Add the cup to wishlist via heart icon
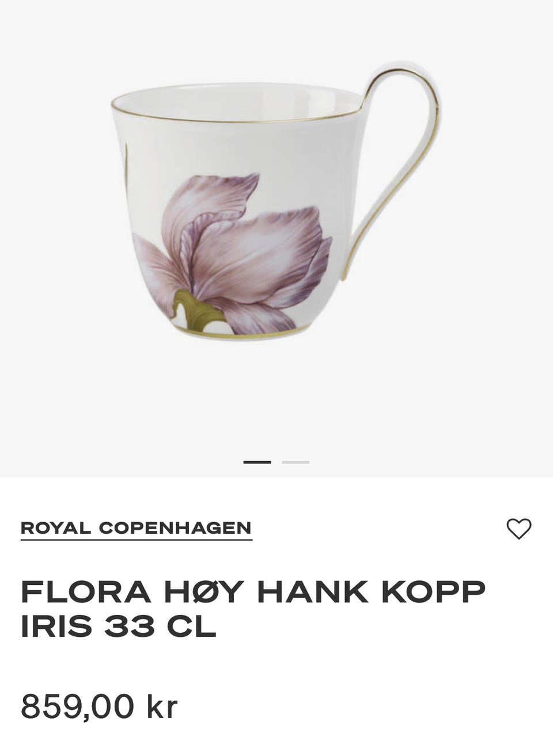 coord(518,529)
